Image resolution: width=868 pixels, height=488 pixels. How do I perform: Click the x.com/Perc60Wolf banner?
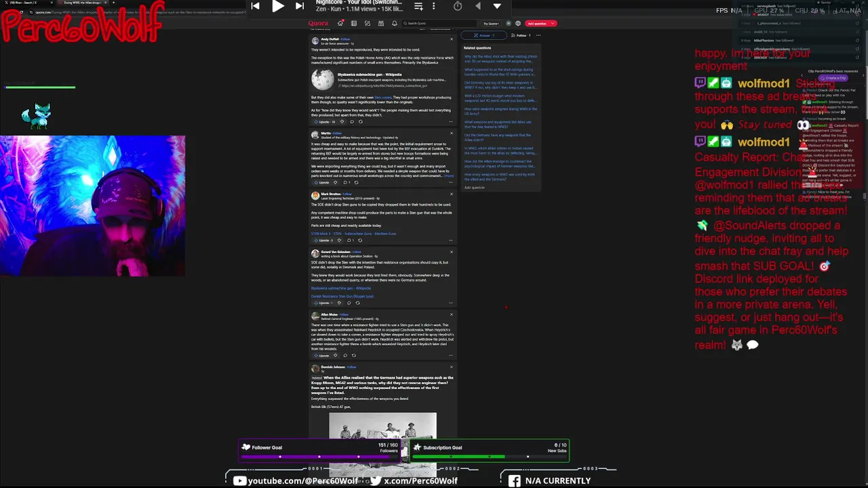pyautogui.click(x=414, y=481)
